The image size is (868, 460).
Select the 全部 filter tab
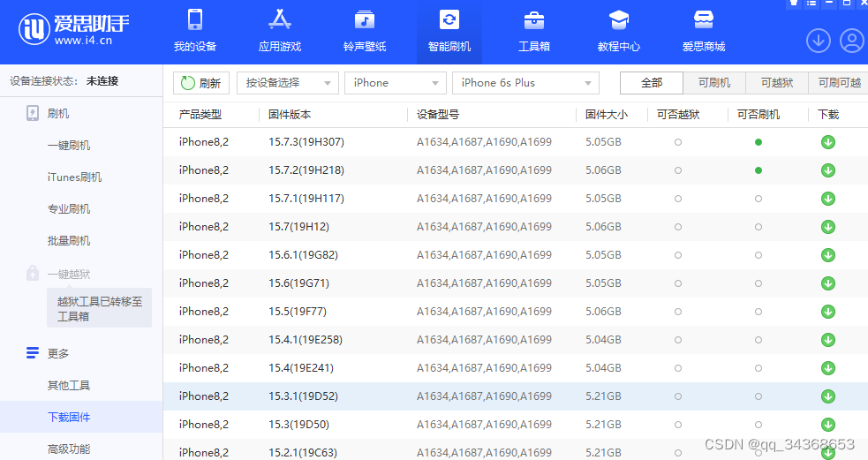[x=652, y=83]
